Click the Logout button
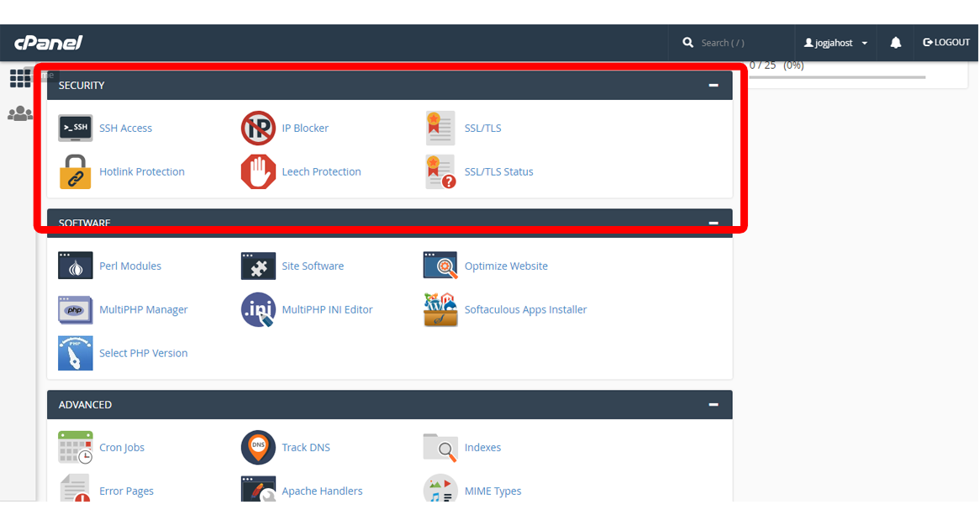980x526 pixels. click(x=946, y=43)
